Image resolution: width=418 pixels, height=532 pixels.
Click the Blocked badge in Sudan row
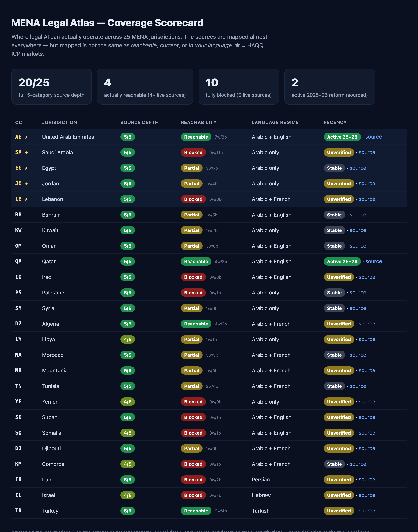coord(193,417)
